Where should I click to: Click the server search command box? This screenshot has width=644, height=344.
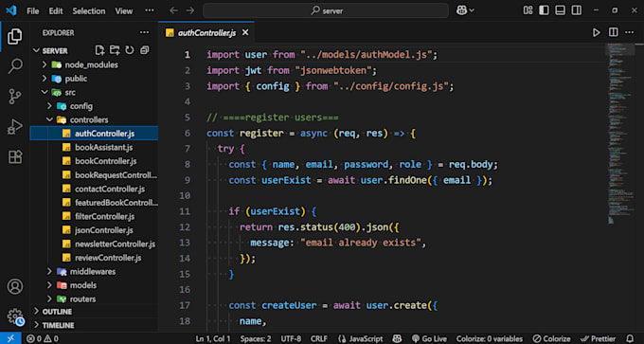[326, 10]
